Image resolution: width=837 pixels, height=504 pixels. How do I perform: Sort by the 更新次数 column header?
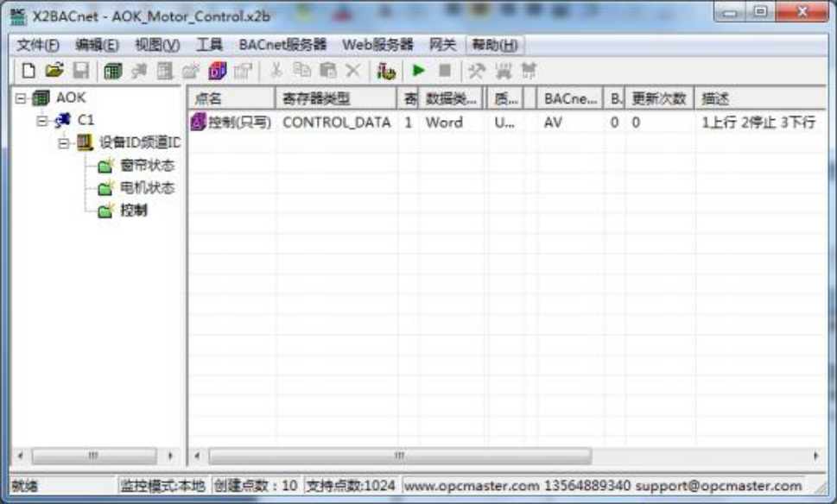coord(659,98)
